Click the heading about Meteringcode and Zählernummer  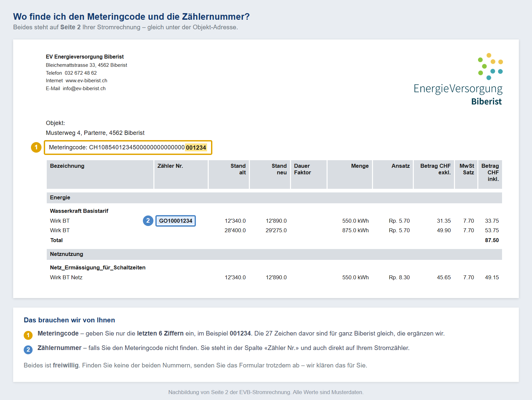point(131,16)
